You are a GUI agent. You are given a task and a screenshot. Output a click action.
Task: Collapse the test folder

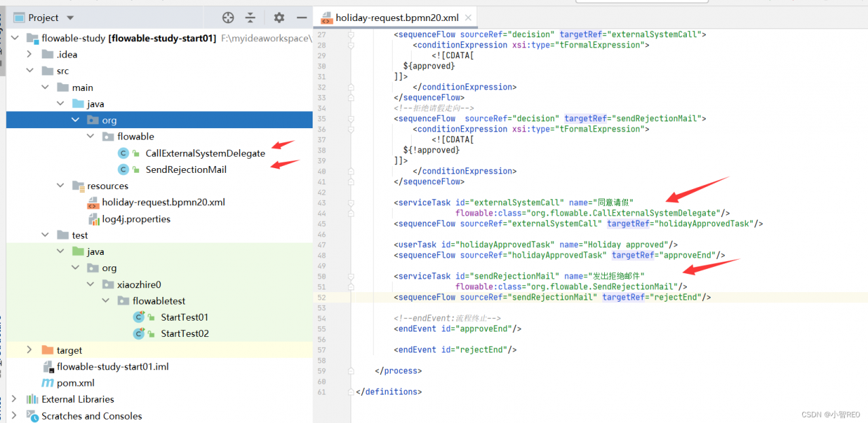tap(45, 235)
